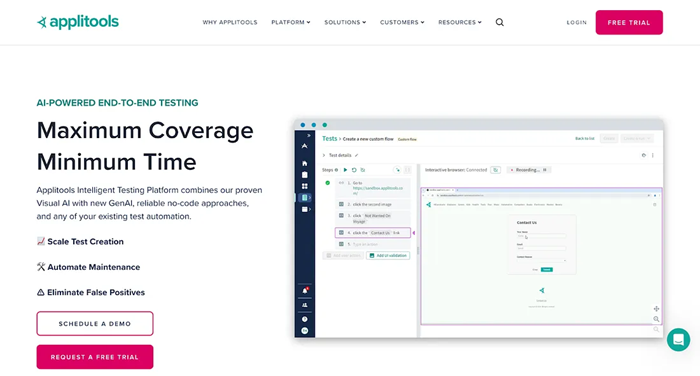Click the round cursor icon above steps list
700x376 pixels.
397,170
